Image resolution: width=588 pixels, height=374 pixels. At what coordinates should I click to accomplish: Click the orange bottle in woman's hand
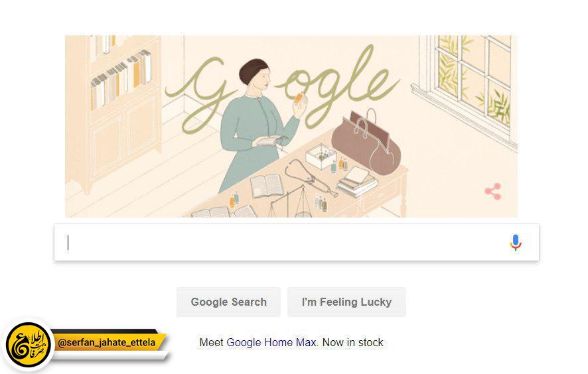(298, 98)
